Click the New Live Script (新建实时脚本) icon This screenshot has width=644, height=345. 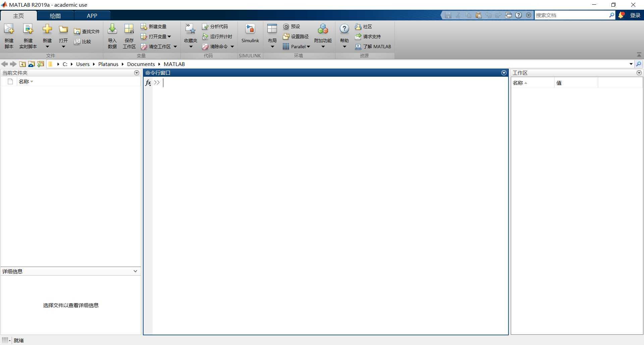pyautogui.click(x=28, y=29)
